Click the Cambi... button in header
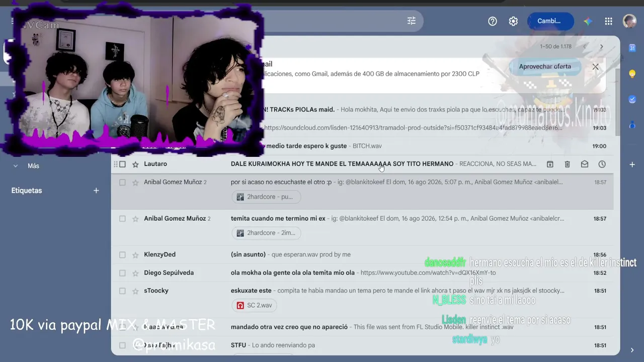 tap(550, 21)
